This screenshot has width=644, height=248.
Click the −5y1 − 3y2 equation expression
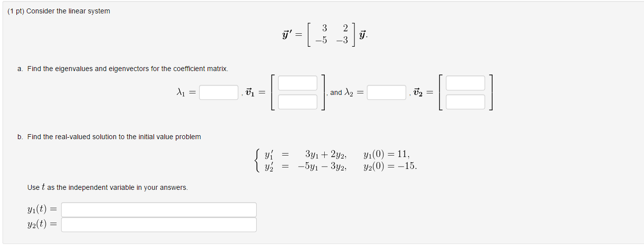pos(322,166)
